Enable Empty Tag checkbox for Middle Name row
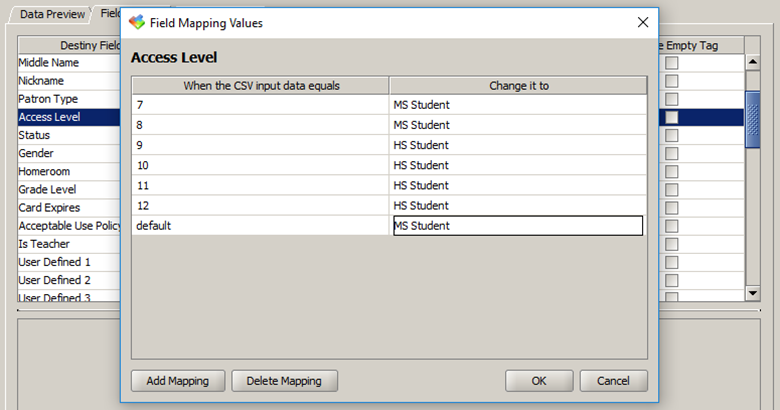The image size is (780, 410). [x=672, y=64]
